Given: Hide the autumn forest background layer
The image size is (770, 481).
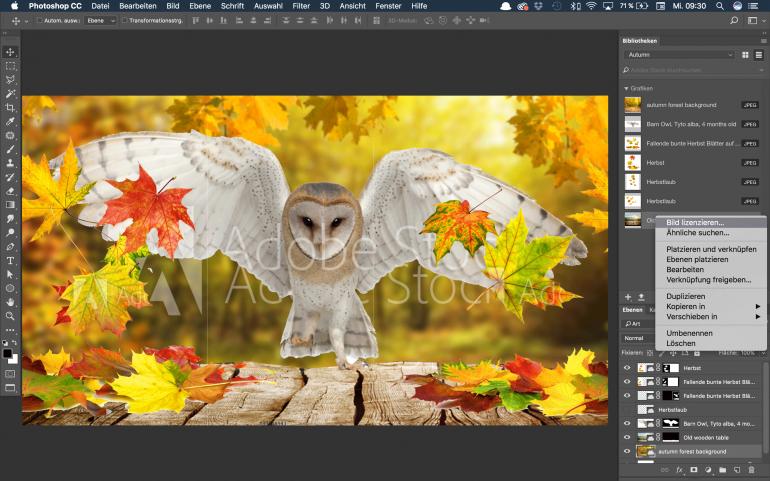Looking at the screenshot, I should [627, 451].
